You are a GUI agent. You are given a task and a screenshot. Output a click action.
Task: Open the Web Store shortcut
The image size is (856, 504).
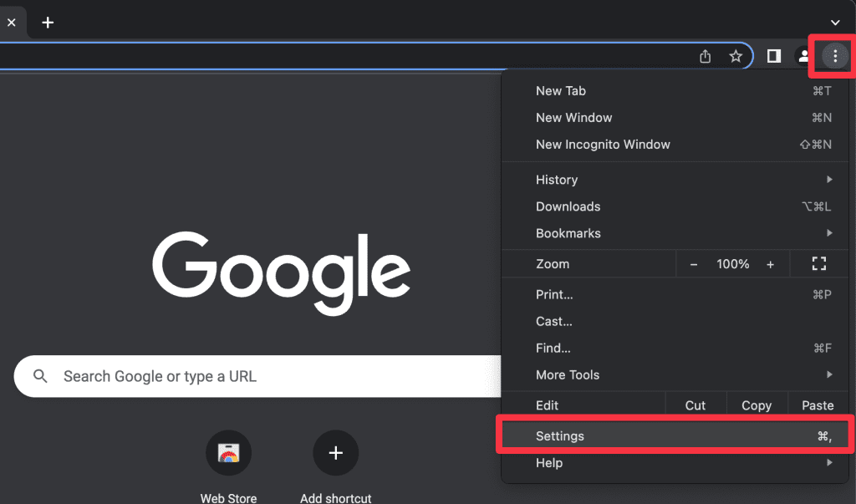pos(228,453)
